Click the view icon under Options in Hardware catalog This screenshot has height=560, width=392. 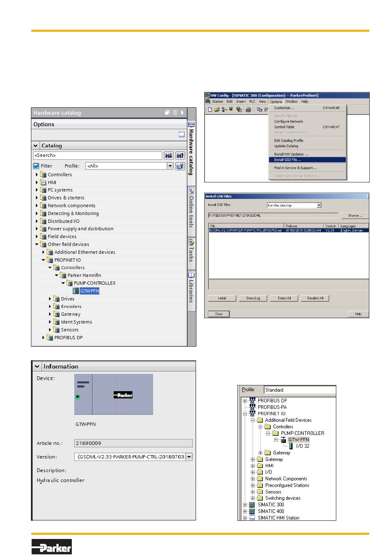(182, 134)
